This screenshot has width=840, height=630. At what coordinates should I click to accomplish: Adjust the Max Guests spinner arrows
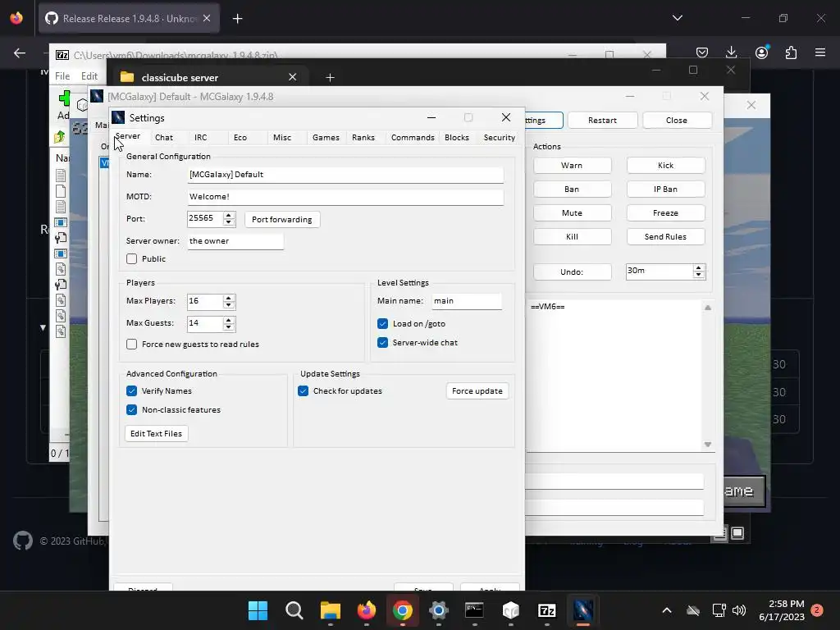pos(229,323)
